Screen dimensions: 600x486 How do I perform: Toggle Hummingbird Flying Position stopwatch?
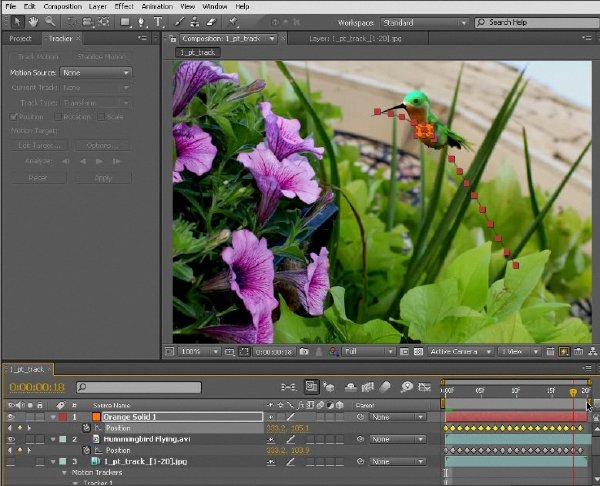(87, 450)
